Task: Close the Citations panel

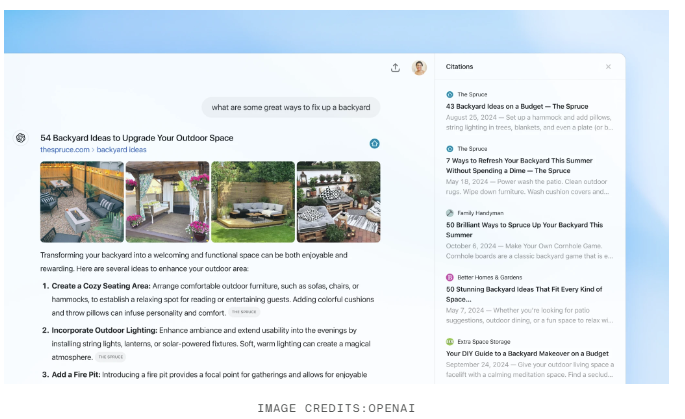Action: point(608,67)
